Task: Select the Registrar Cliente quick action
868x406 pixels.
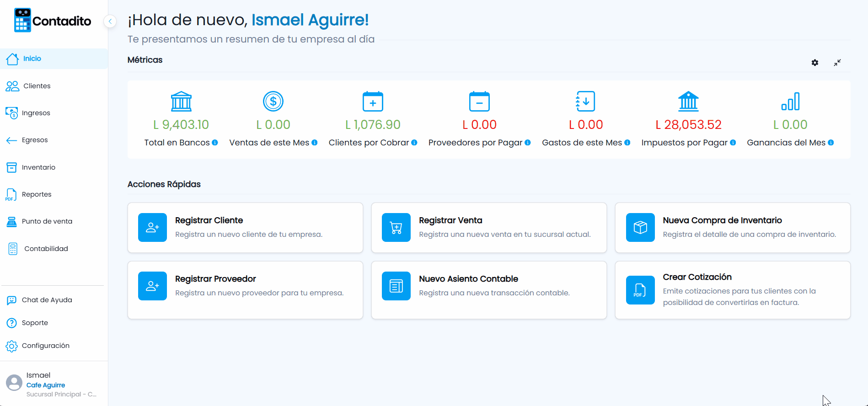Action: click(245, 228)
